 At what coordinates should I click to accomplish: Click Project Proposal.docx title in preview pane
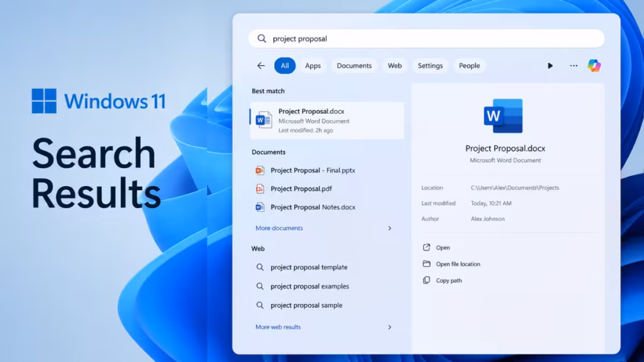(x=505, y=148)
